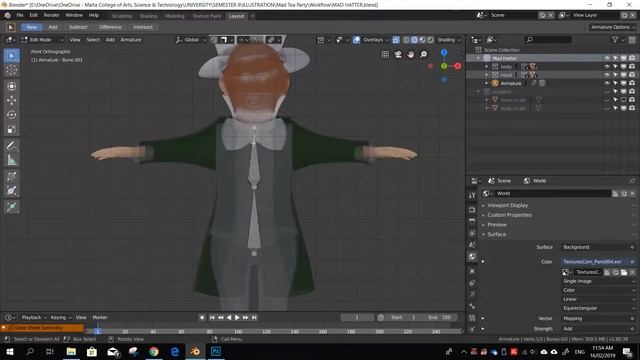Select the Scale tool
This screenshot has height=360, width=640.
(11, 130)
